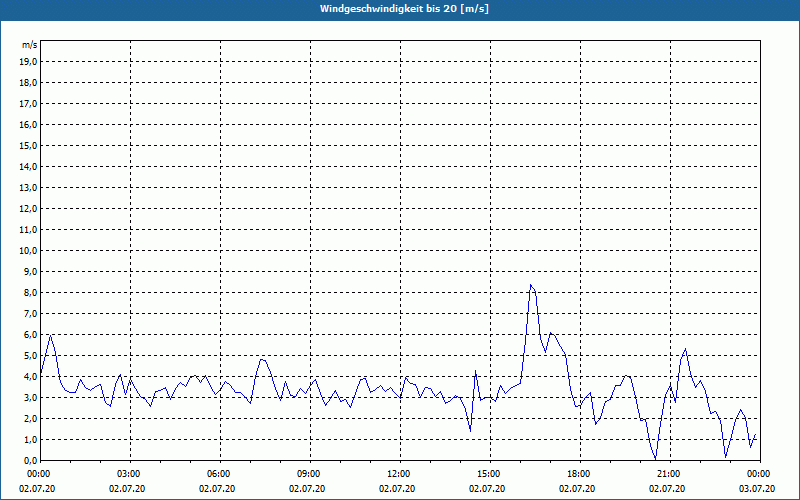Click the m/s unit label on axis
The height and width of the screenshot is (500, 800).
30,45
